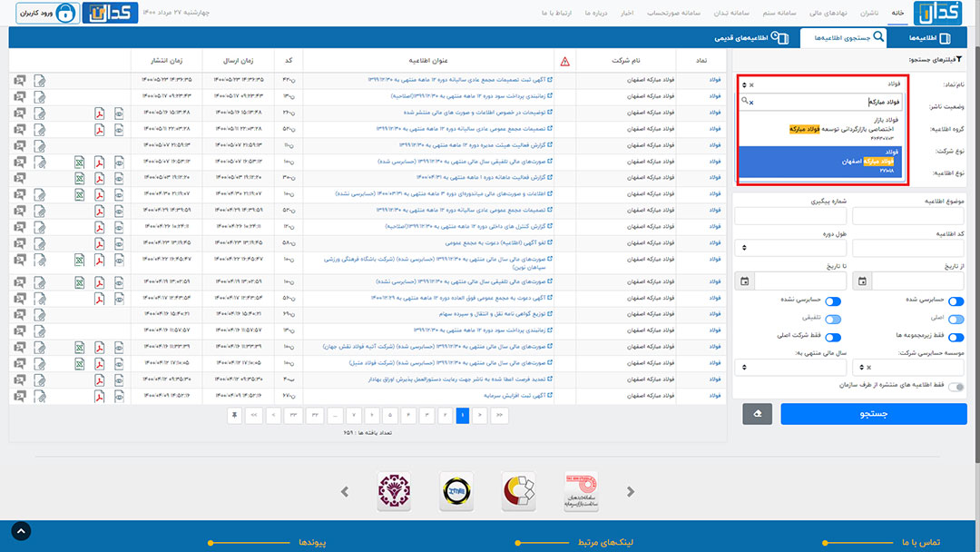Image resolution: width=980 pixels, height=552 pixels.
Task: Collapse the 'نام/نماد' symbol dropdown arrows
Action: coord(744,85)
